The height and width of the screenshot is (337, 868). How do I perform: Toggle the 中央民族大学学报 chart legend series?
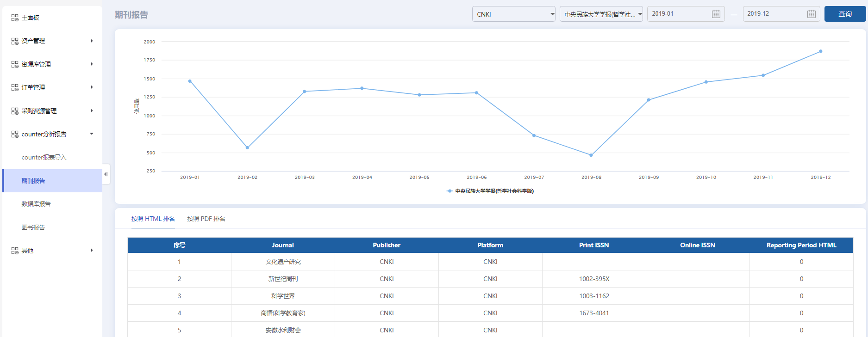tap(490, 191)
